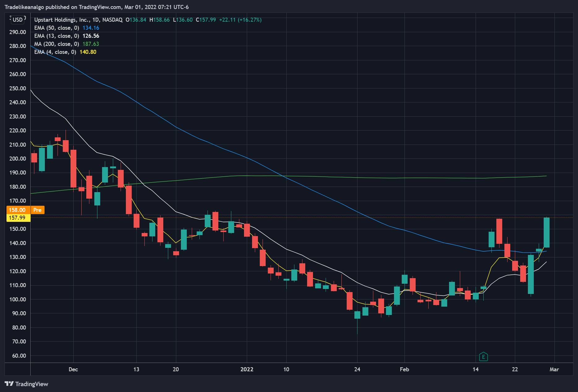
Task: Click the published header text at top
Action: click(96, 7)
